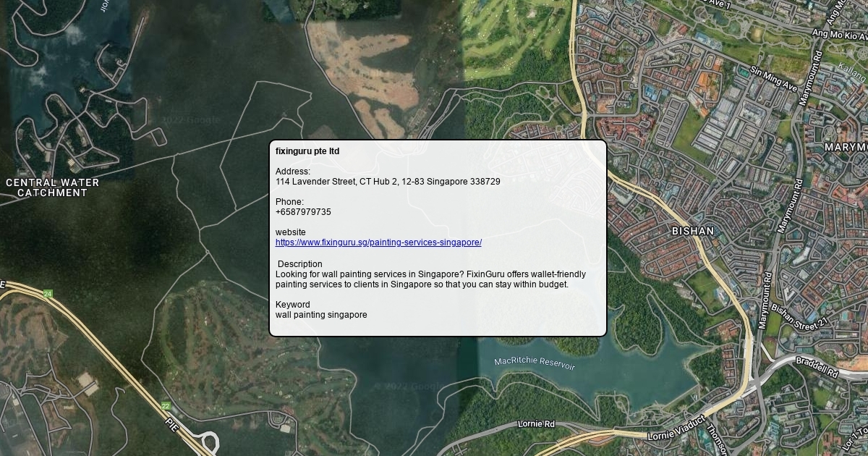Image resolution: width=868 pixels, height=456 pixels.
Task: Click the phone number +6587979735
Action: pyautogui.click(x=303, y=212)
